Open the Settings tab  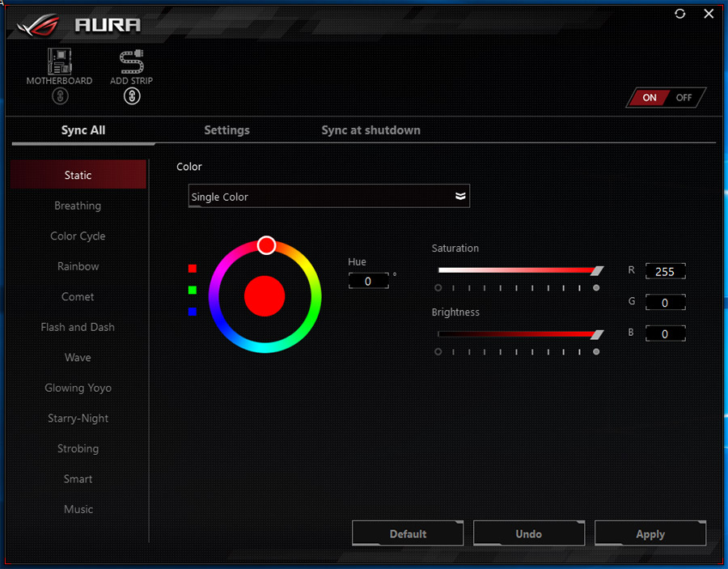click(x=226, y=130)
